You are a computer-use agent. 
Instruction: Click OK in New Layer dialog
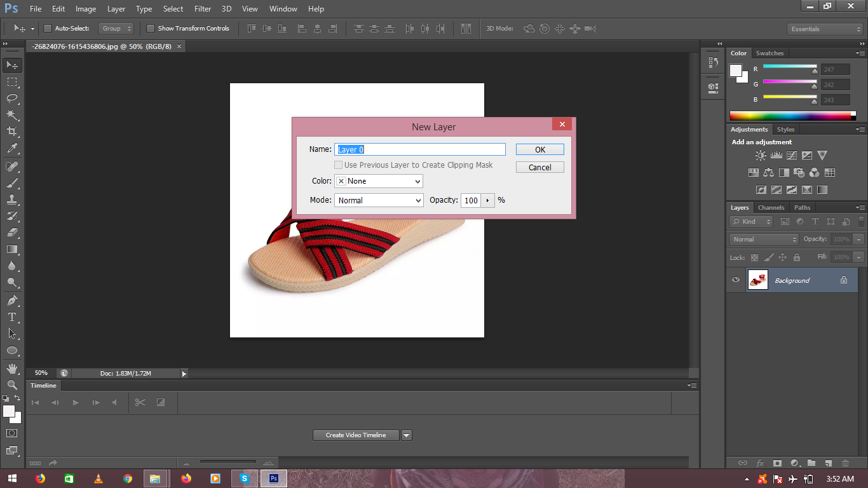pos(540,149)
